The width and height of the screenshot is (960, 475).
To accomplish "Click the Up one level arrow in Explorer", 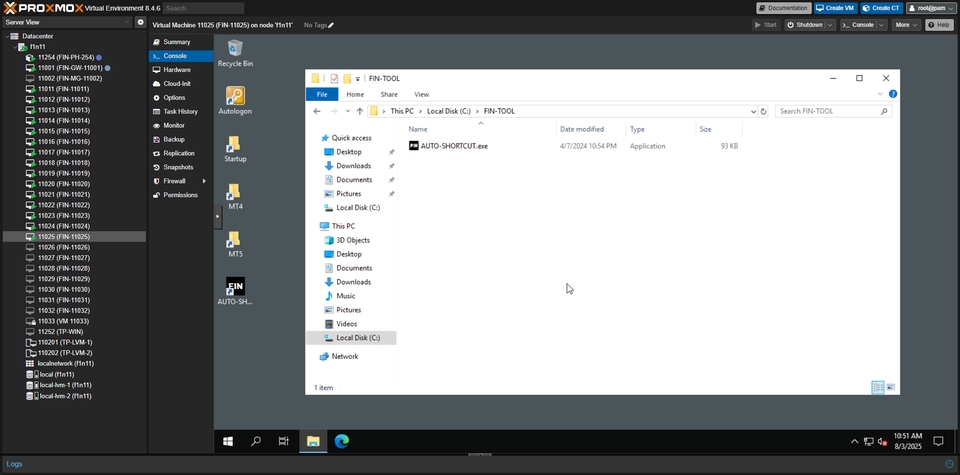I will (x=358, y=111).
